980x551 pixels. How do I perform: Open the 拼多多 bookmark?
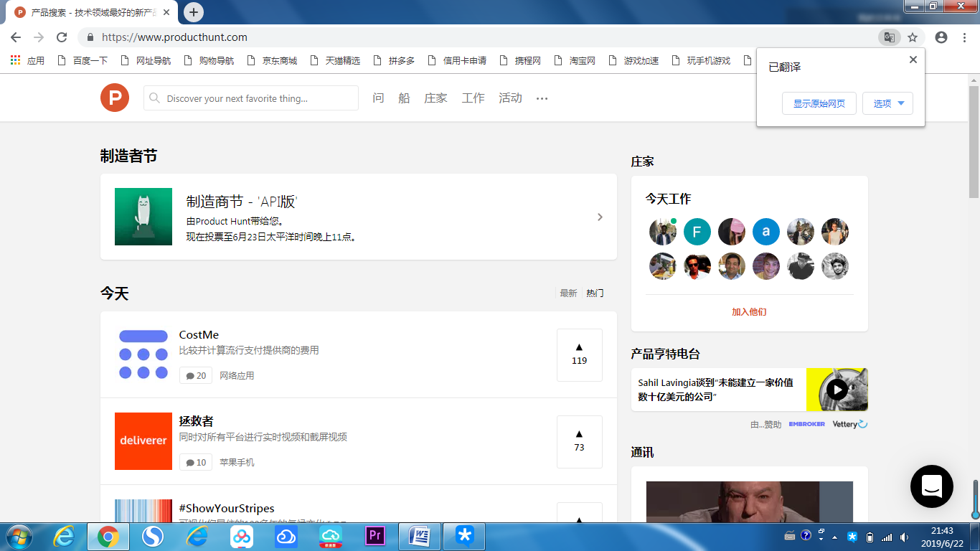tap(394, 61)
